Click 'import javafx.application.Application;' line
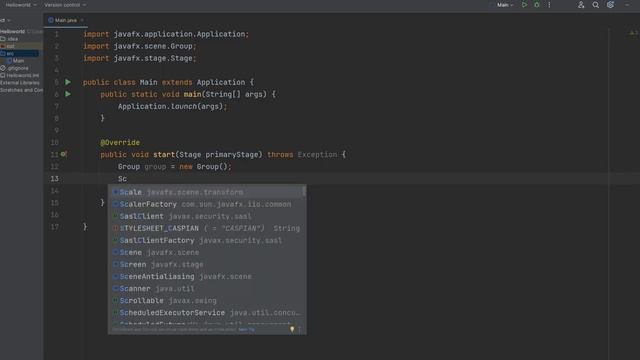This screenshot has height=360, width=640. pyautogui.click(x=166, y=34)
